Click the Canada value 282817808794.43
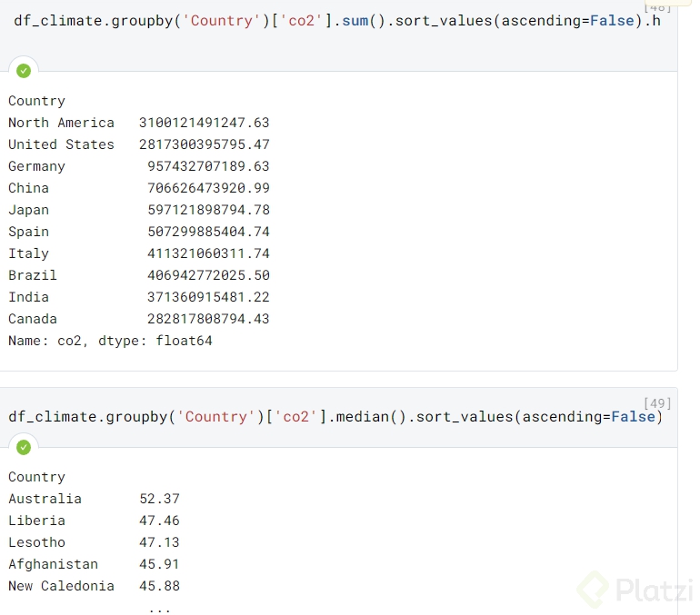This screenshot has width=700, height=615. tap(208, 319)
